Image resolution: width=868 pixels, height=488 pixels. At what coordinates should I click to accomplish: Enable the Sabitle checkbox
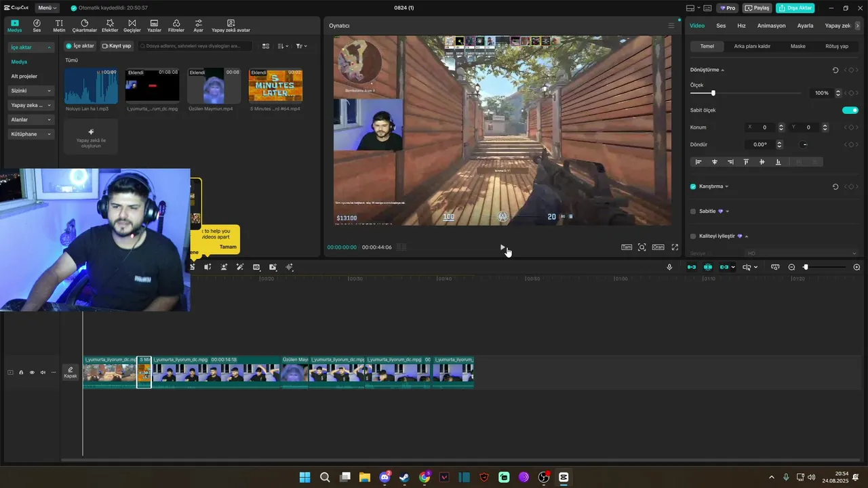[693, 211]
